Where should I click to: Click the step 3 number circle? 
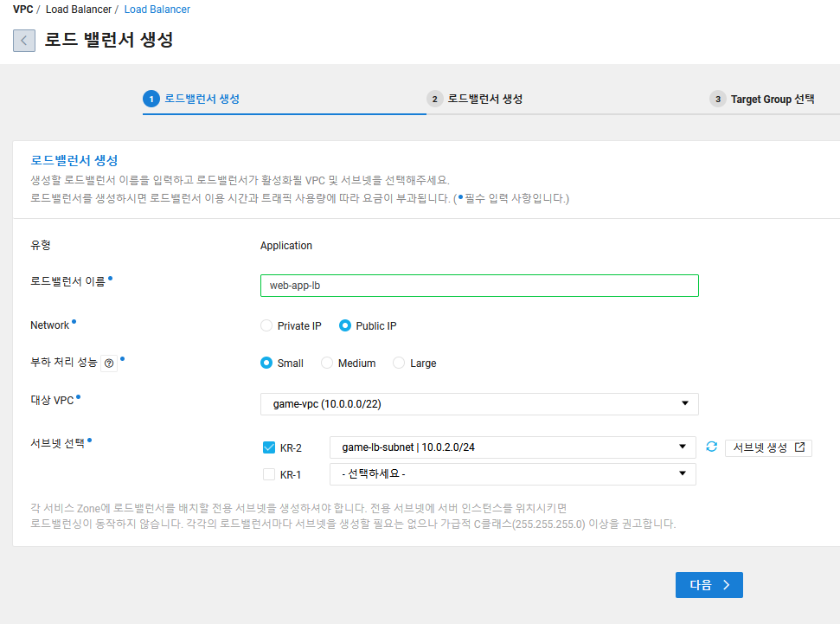click(718, 99)
